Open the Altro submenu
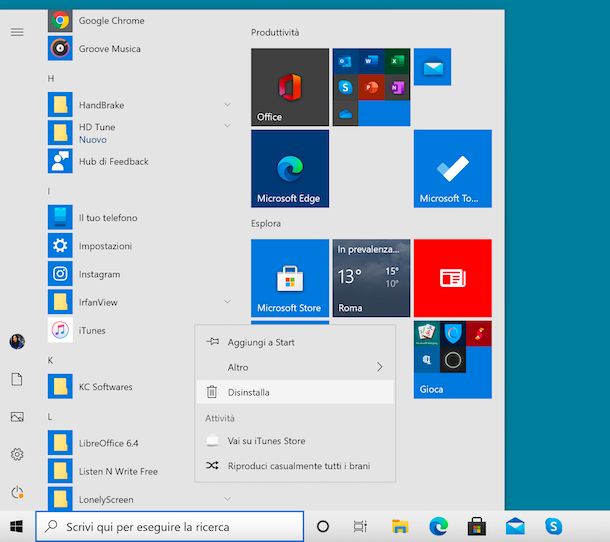 [295, 367]
